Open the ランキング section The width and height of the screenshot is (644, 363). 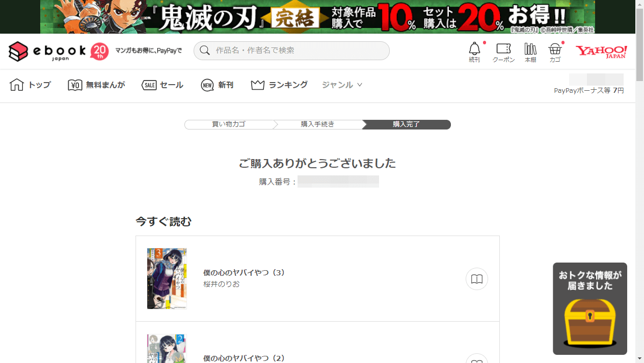pyautogui.click(x=279, y=85)
